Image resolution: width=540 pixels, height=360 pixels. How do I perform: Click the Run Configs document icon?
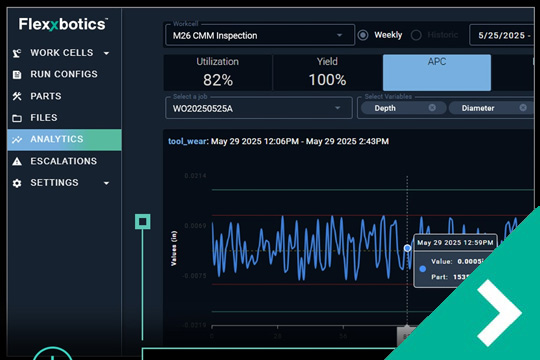pyautogui.click(x=17, y=74)
